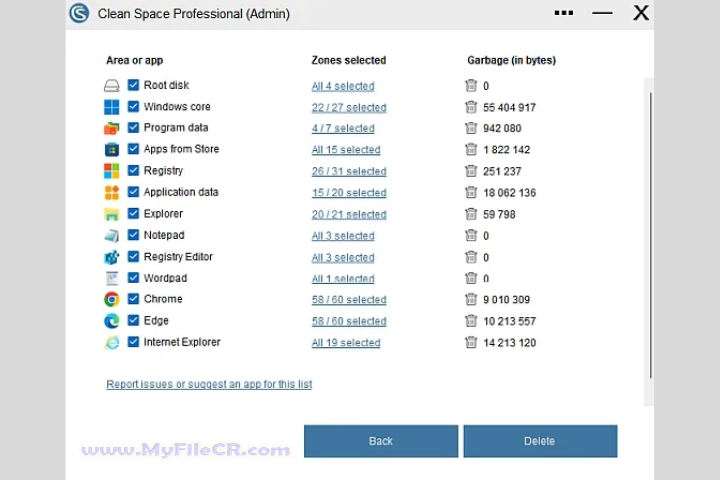The height and width of the screenshot is (480, 720).
Task: Toggle the Registry checkbox
Action: (x=133, y=170)
